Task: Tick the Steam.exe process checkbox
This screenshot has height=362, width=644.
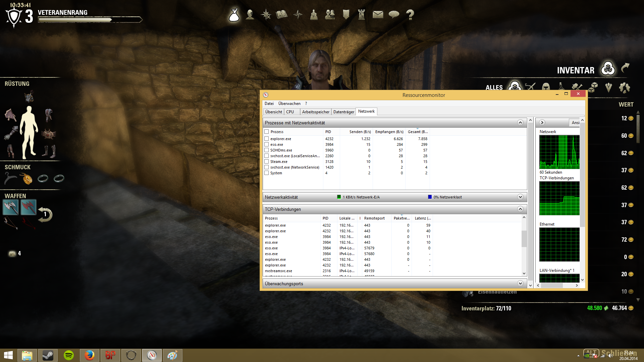Action: 267,162
